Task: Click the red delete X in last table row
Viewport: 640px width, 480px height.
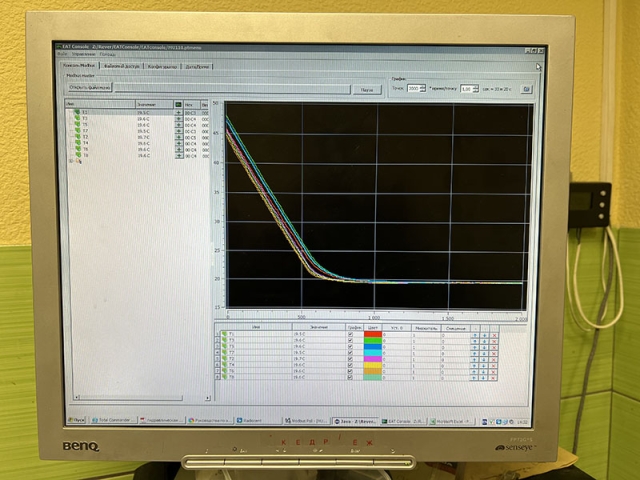Action: [494, 377]
